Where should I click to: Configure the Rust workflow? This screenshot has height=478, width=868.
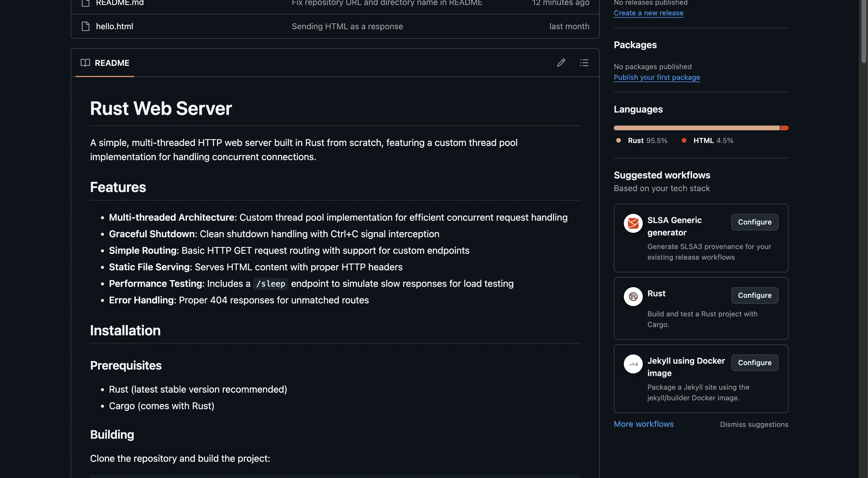click(754, 295)
